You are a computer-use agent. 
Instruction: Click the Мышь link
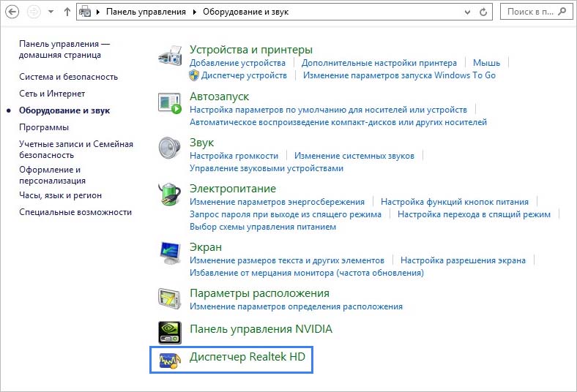486,63
